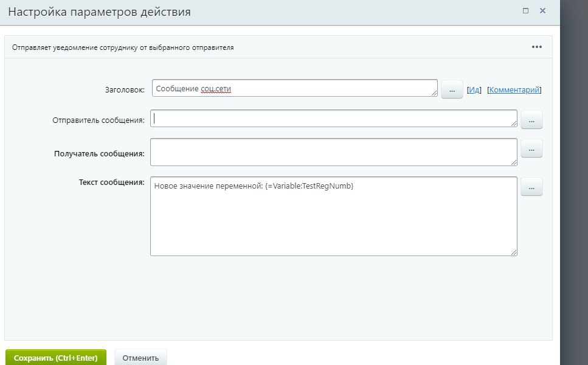The width and height of the screenshot is (588, 365).
Task: Click into Отправитель сообщения input
Action: point(333,119)
